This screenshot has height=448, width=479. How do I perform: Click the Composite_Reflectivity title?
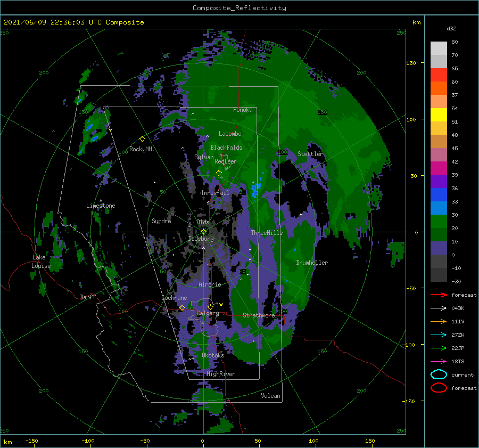point(240,8)
